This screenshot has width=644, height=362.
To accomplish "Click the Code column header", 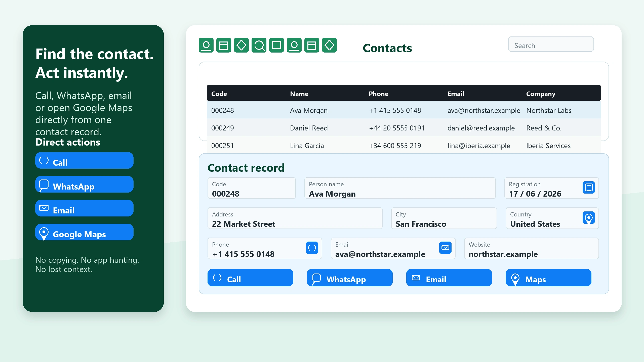I will pos(219,94).
